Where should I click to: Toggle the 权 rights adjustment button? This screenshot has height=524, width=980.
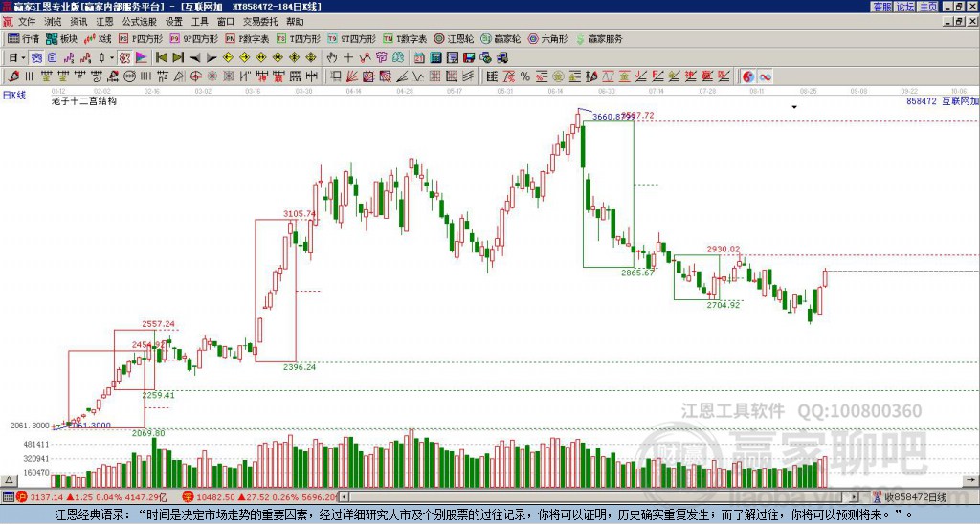pos(124,58)
